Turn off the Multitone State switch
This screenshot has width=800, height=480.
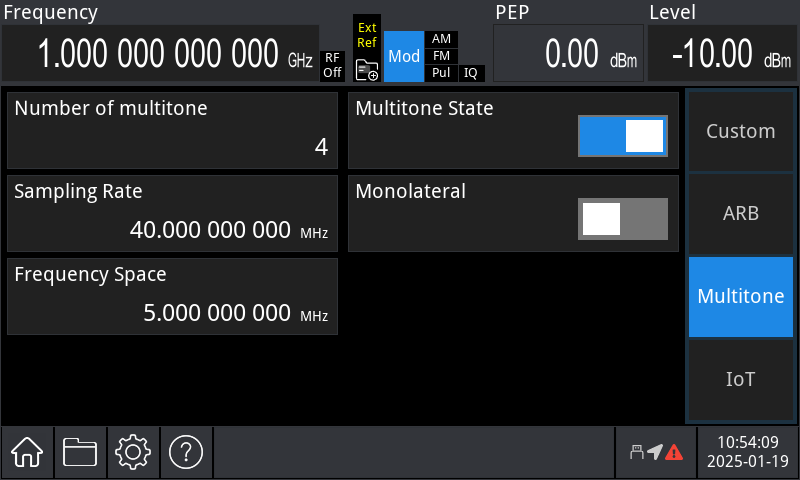[x=622, y=136]
